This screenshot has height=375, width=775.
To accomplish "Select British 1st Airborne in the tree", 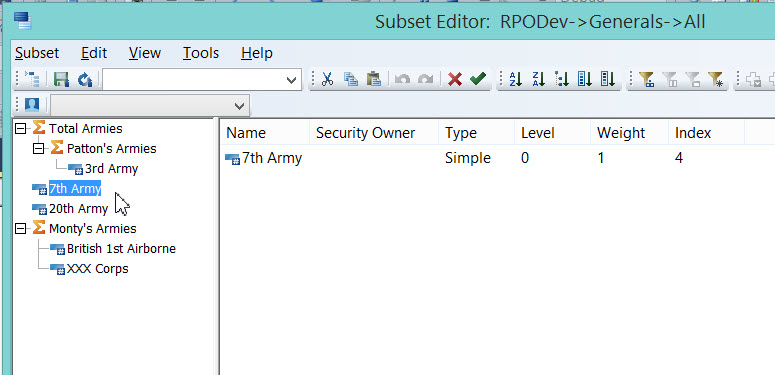I will coord(121,249).
